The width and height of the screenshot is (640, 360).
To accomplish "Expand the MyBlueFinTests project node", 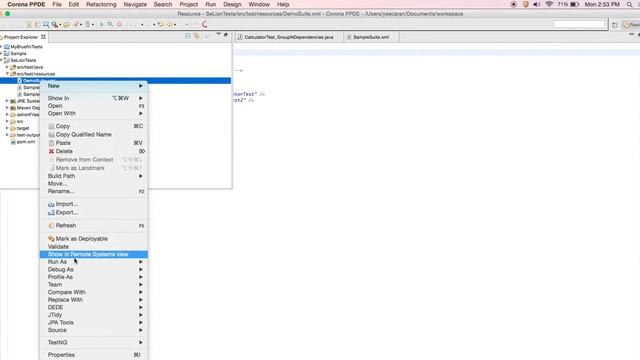I will [x=2, y=47].
